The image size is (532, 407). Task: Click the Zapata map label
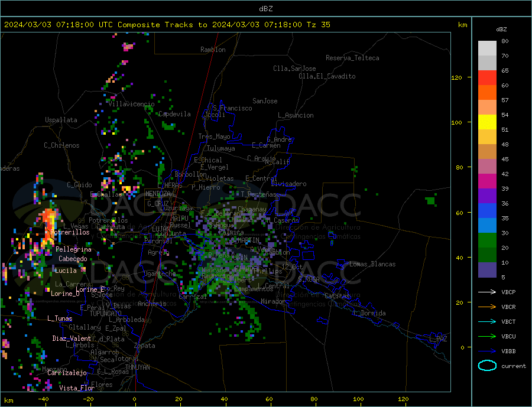tap(145, 346)
